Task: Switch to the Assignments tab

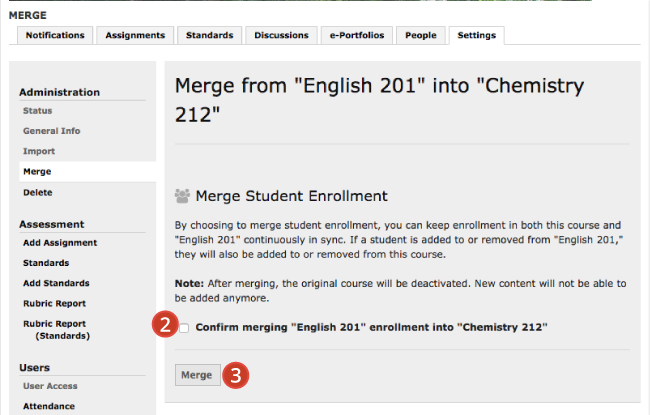Action: [135, 35]
